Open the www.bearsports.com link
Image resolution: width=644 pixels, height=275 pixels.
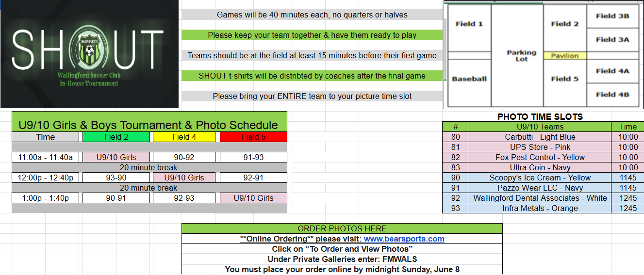pos(404,239)
